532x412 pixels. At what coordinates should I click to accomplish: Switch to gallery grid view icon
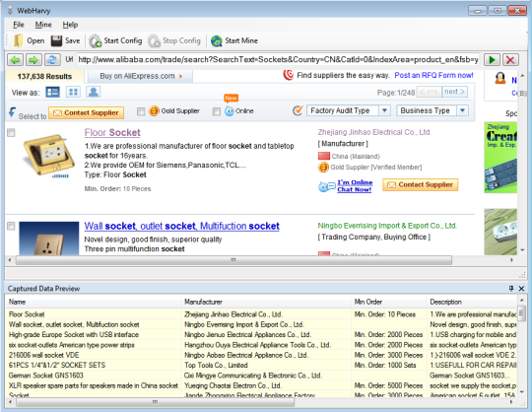point(73,92)
